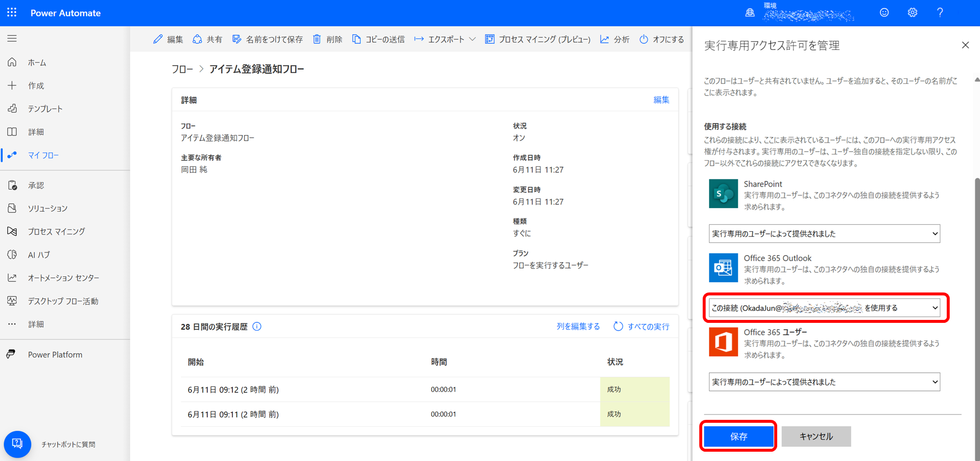Open the help question mark icon
Screen dimensions: 980x461
click(x=940, y=13)
